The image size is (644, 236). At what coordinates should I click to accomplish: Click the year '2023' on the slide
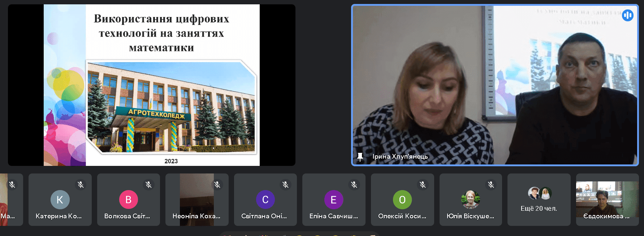[171, 161]
